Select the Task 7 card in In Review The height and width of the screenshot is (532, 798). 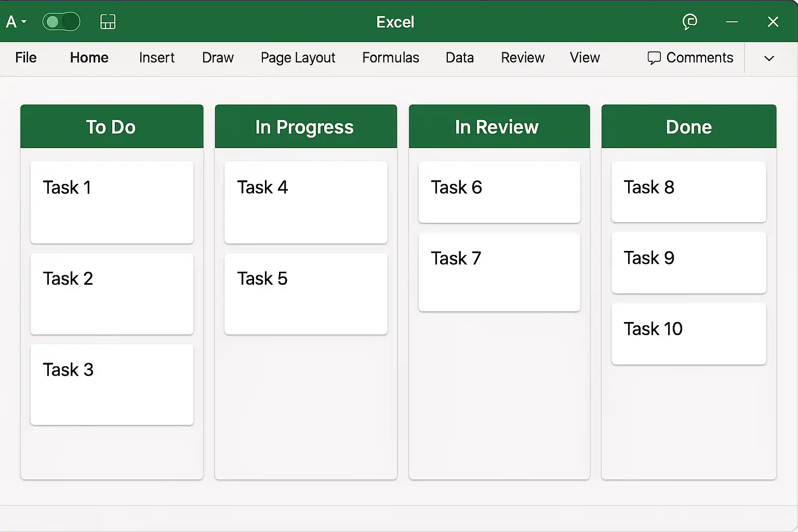(x=499, y=272)
